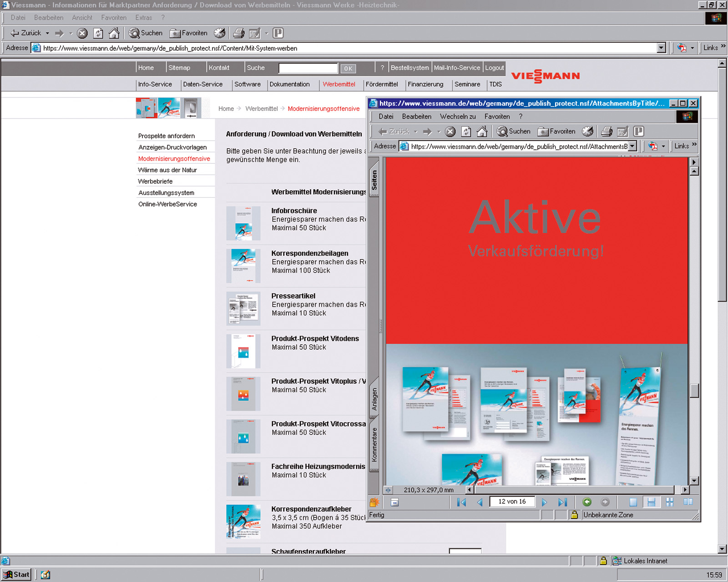The image size is (728, 582).
Task: Jump to first page in PDF viewer
Action: pos(461,502)
